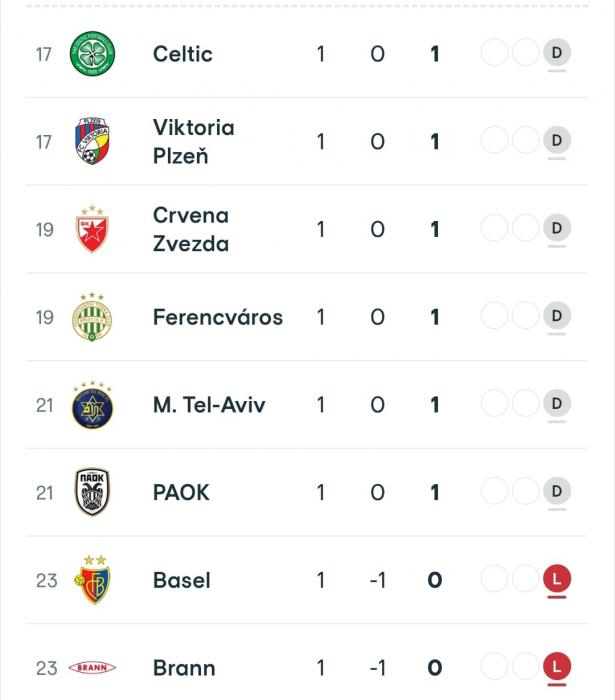Click the Ferencváros green striped crest
Viewport: 615px width, 700px height.
[92, 317]
